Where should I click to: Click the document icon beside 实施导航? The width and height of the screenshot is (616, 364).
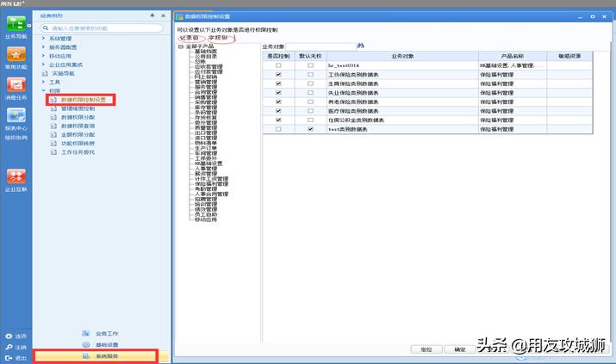click(45, 74)
